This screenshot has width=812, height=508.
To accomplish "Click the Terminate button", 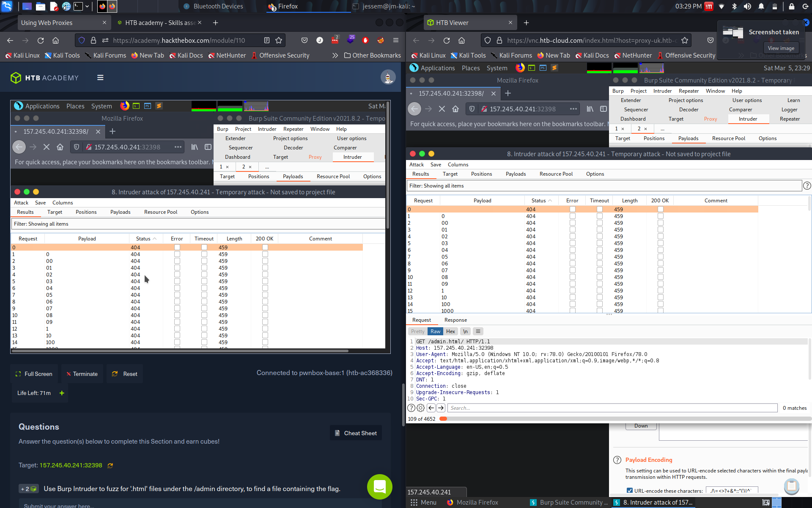I will tap(82, 374).
